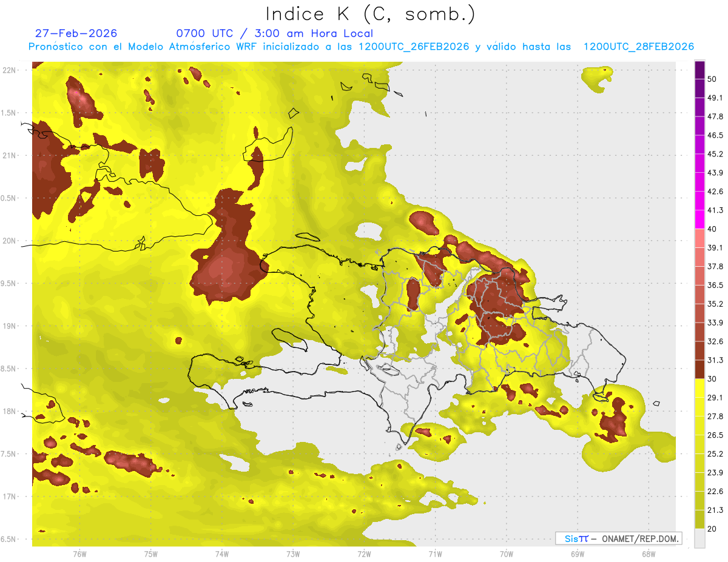Click the legend value "33.9"

tap(716, 323)
